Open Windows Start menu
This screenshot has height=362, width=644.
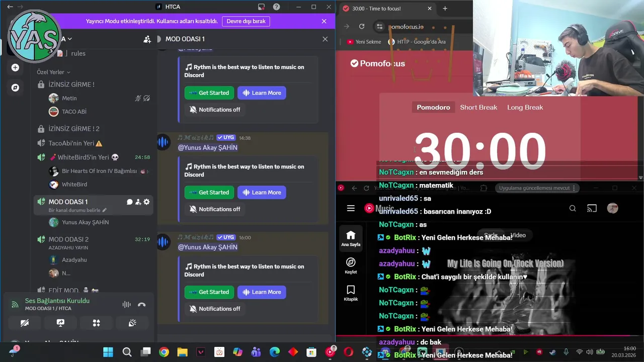point(108,352)
